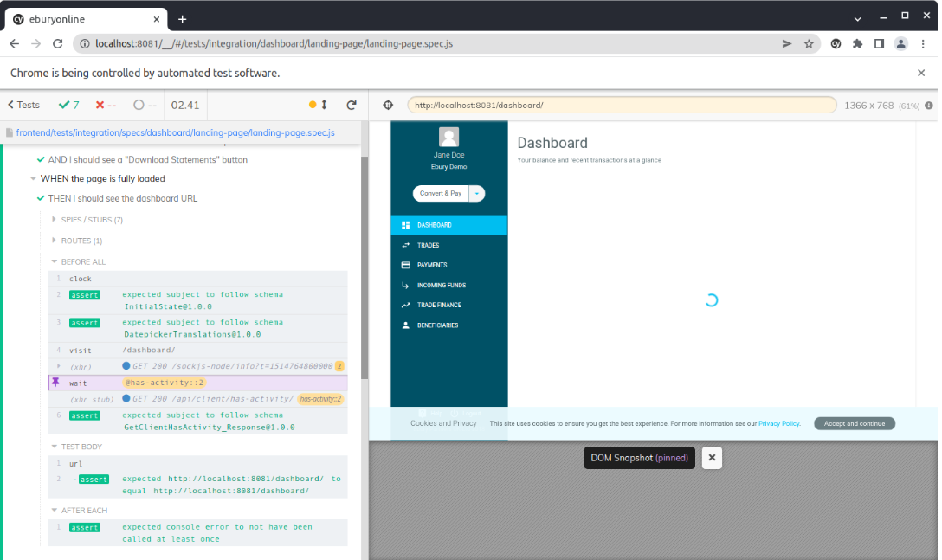Toggle auto-scrolling indicator in Cypress header
942x560 pixels.
(318, 105)
